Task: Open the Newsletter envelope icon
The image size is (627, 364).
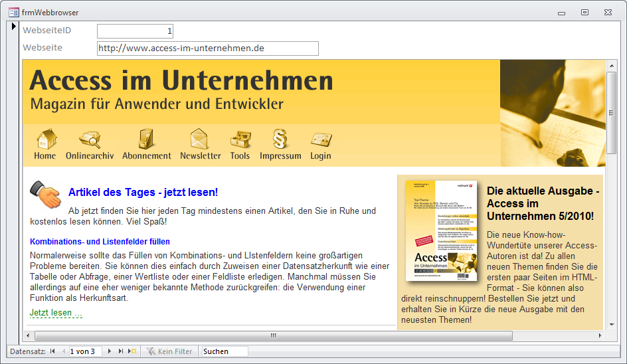Action: pyautogui.click(x=200, y=139)
